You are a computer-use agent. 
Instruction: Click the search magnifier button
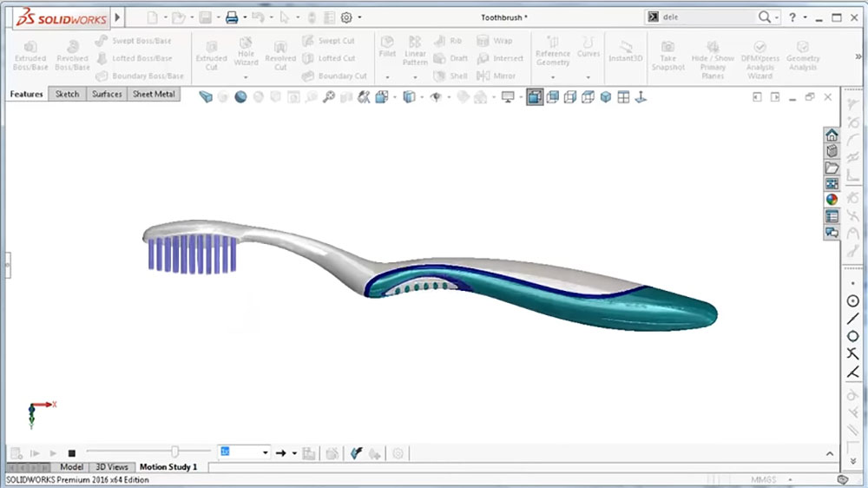[x=765, y=17]
